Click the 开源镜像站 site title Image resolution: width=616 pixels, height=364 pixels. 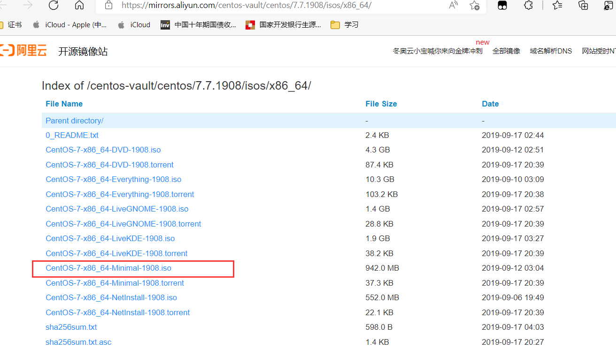(x=83, y=52)
